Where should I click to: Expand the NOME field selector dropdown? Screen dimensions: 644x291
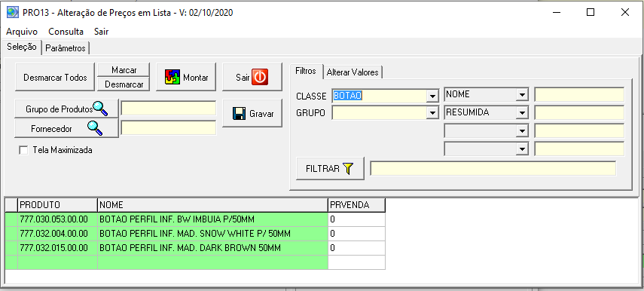tap(522, 95)
